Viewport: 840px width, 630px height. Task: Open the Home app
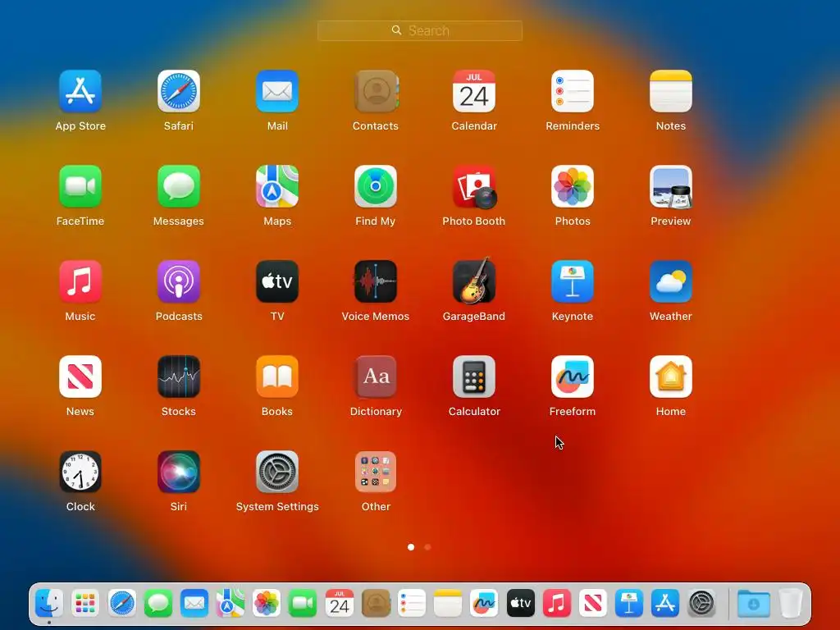[x=671, y=377]
